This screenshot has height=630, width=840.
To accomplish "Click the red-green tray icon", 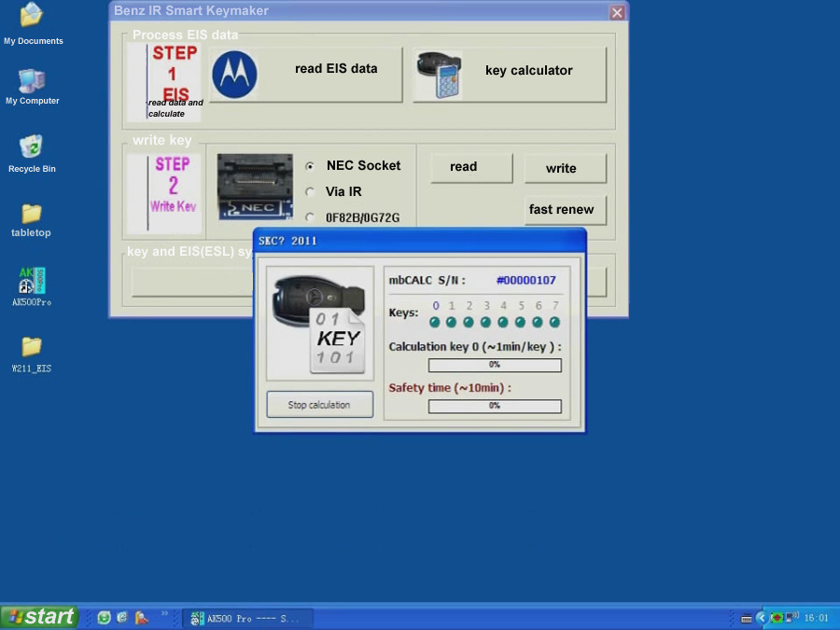I will click(x=777, y=618).
